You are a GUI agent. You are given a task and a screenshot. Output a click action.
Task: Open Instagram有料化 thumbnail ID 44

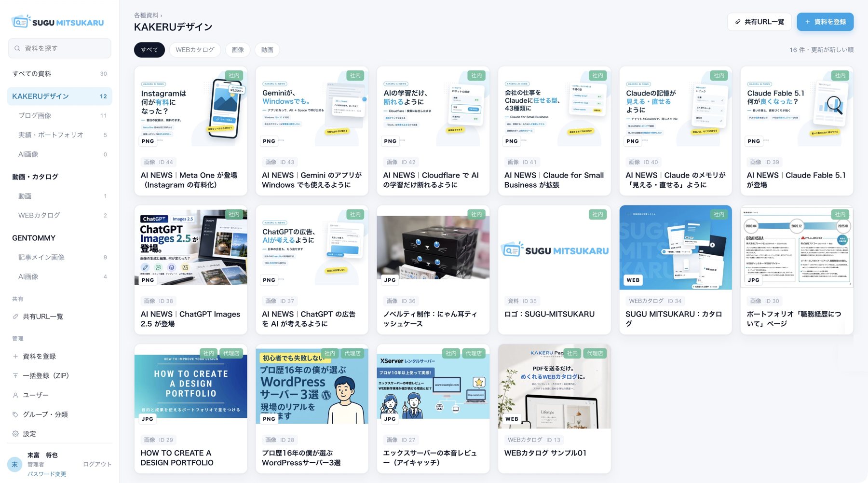click(x=191, y=109)
